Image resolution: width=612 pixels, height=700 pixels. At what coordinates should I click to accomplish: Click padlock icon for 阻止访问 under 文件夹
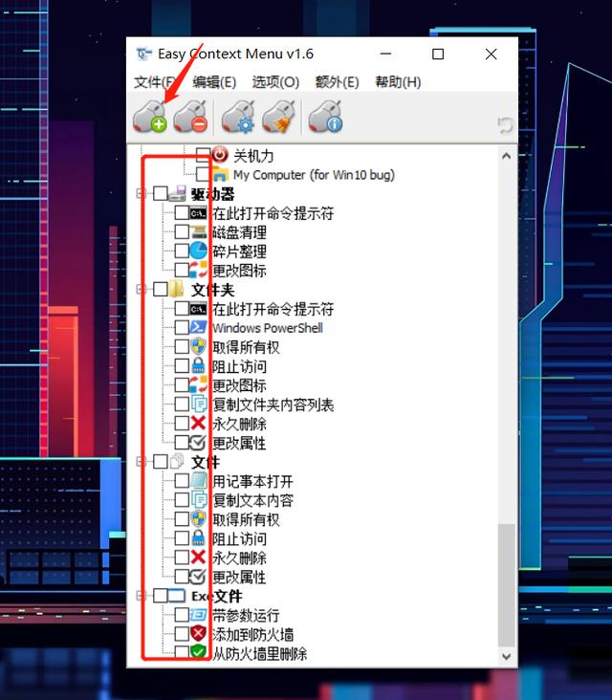pos(198,365)
